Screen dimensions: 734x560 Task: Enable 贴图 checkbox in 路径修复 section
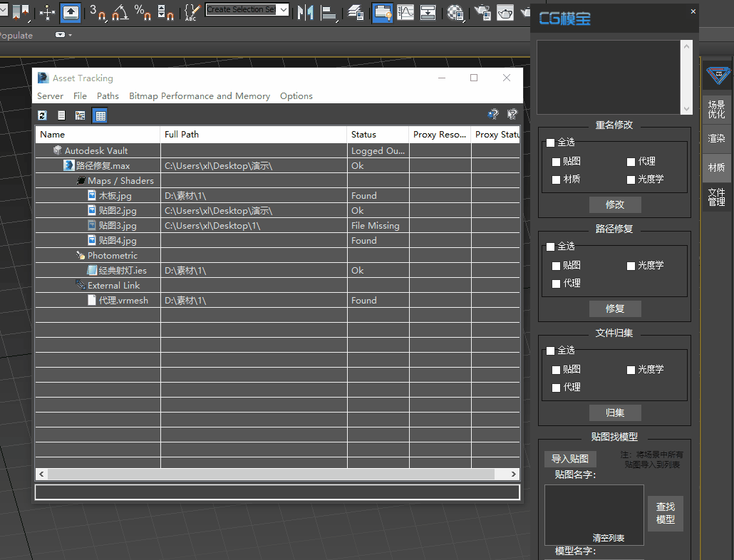(x=557, y=266)
